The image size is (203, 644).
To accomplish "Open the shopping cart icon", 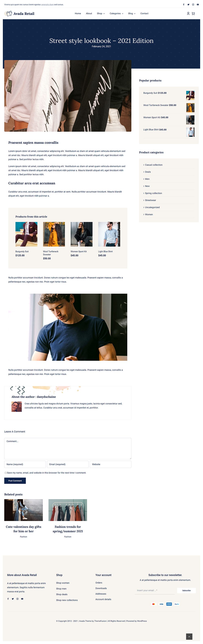I will [x=193, y=14].
